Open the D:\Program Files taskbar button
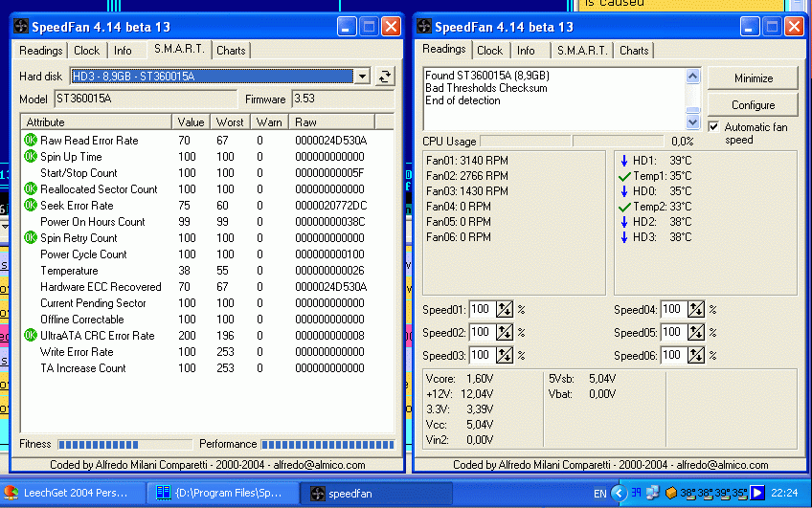Image resolution: width=812 pixels, height=508 pixels. tap(223, 493)
